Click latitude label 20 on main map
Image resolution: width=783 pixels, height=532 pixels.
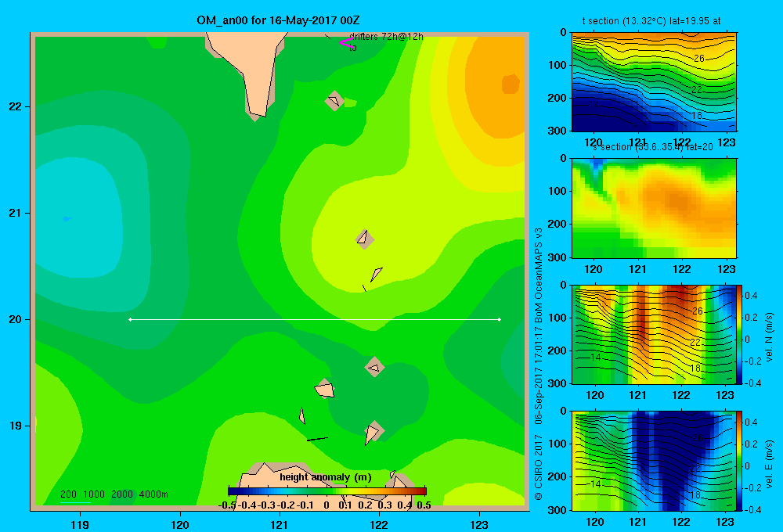click(15, 319)
